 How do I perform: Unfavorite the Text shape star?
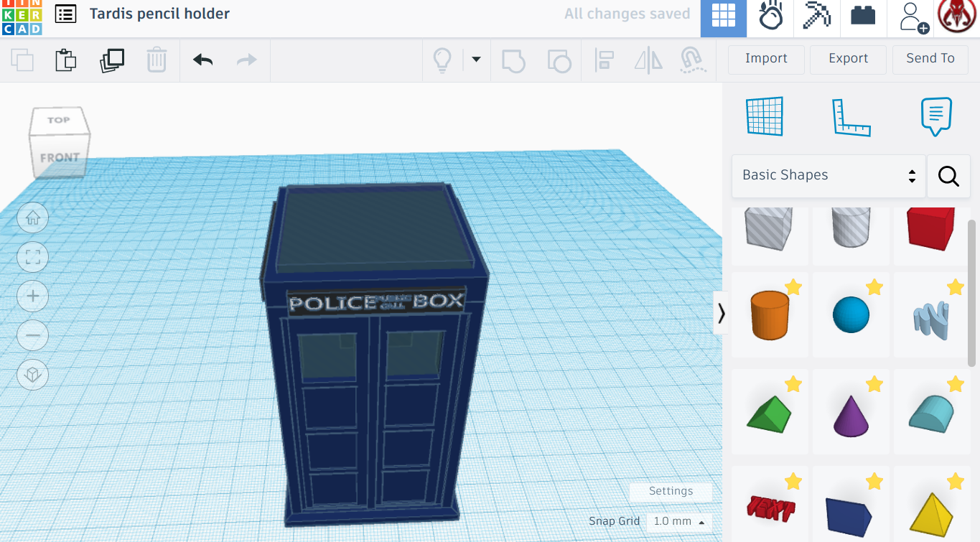tap(793, 481)
